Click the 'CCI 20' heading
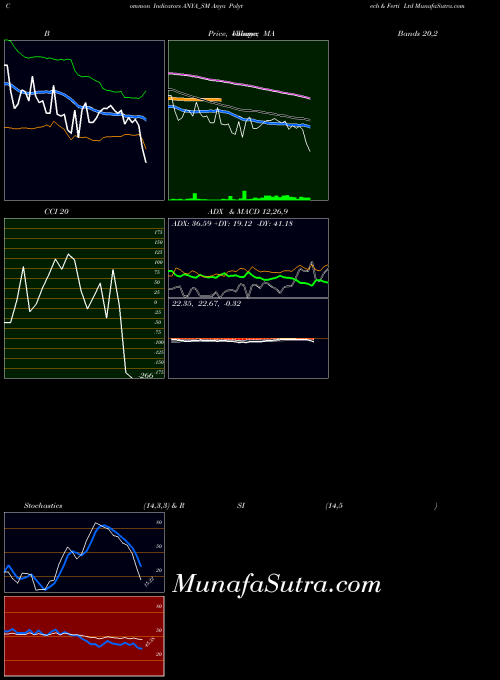The image size is (500, 680). pos(56,212)
